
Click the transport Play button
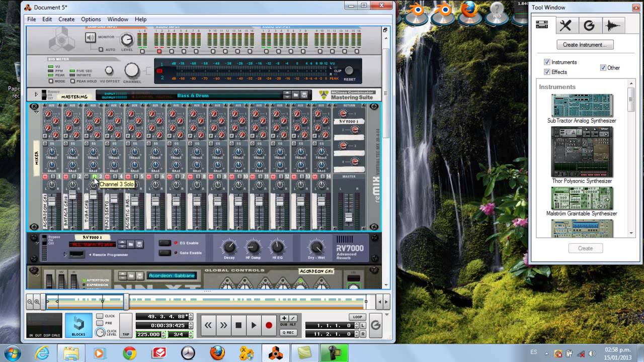pyautogui.click(x=254, y=325)
